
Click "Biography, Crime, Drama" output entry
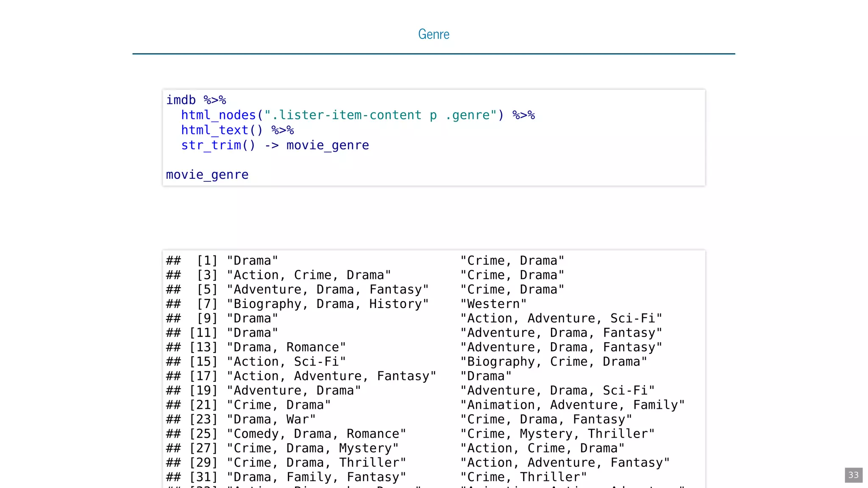pos(554,361)
